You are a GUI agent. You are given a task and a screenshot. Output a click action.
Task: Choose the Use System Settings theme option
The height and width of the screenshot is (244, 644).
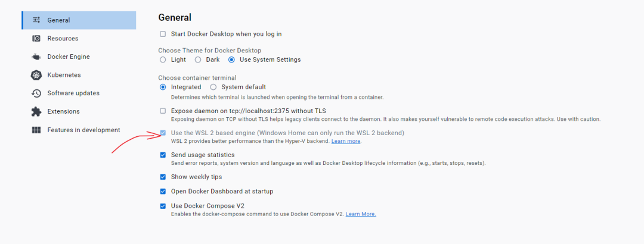pos(232,60)
